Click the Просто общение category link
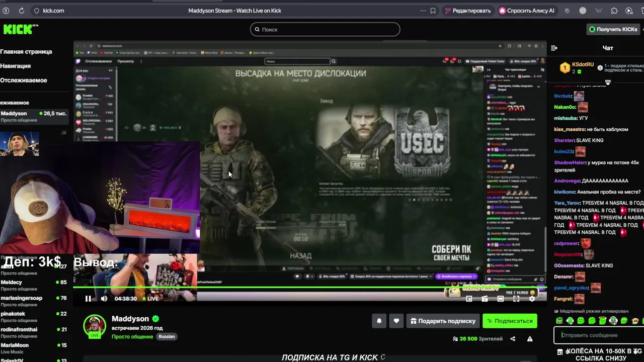This screenshot has width=644, height=362. 132,336
